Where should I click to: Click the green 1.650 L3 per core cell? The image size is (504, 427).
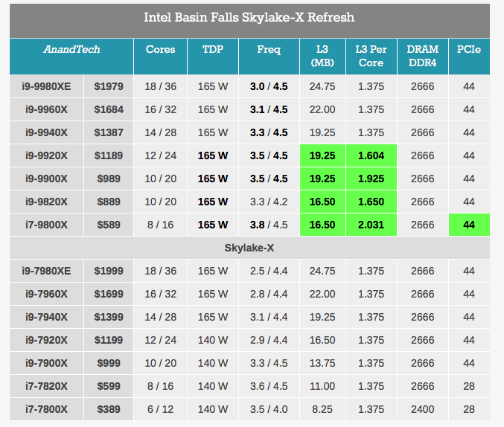371,202
